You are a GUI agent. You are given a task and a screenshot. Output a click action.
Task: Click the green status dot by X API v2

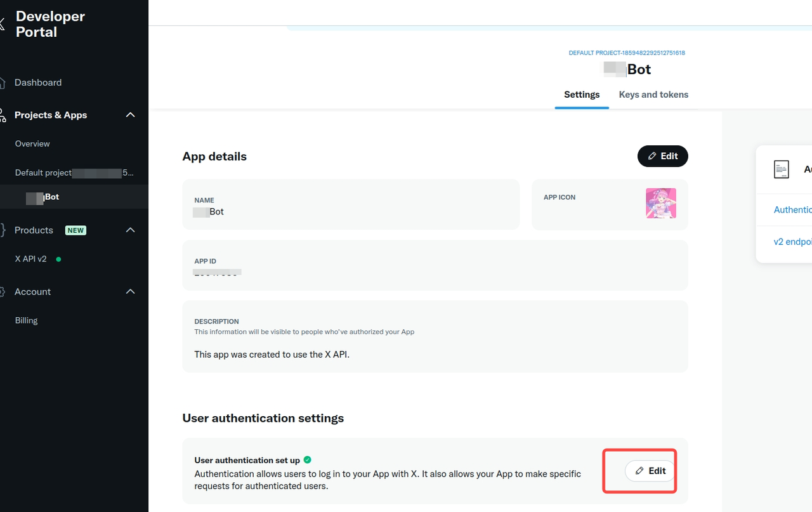coord(58,259)
